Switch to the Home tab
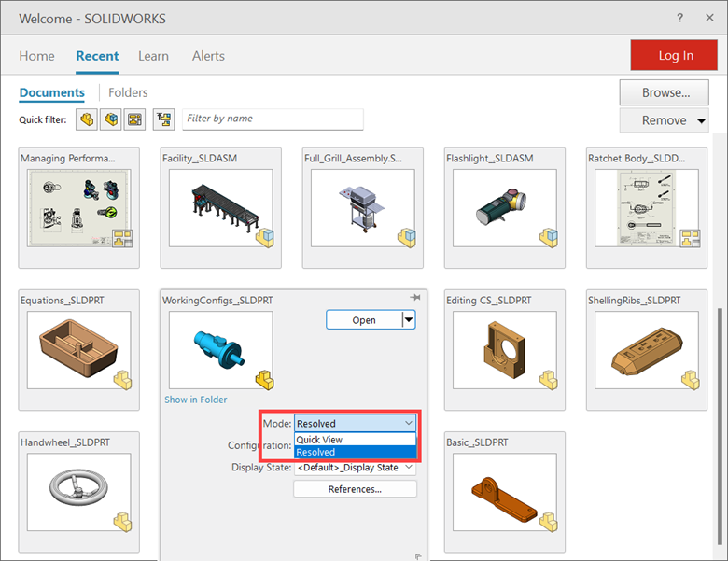The height and width of the screenshot is (561, 728). click(x=36, y=56)
